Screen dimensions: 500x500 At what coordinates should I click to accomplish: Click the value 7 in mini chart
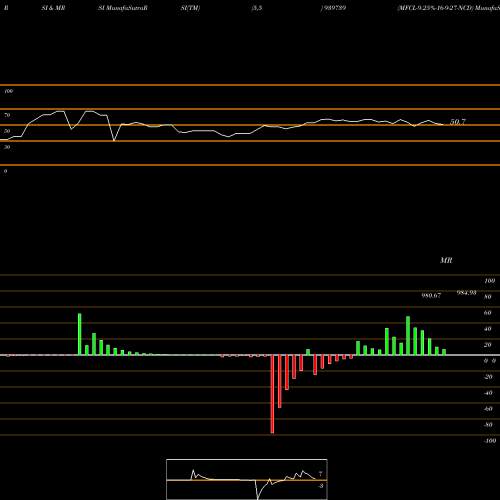320,474
